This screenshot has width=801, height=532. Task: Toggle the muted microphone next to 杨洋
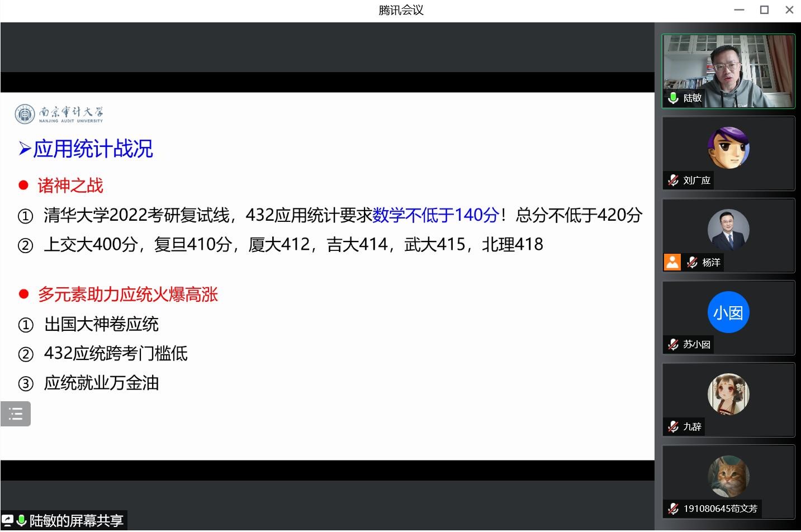pyautogui.click(x=693, y=263)
